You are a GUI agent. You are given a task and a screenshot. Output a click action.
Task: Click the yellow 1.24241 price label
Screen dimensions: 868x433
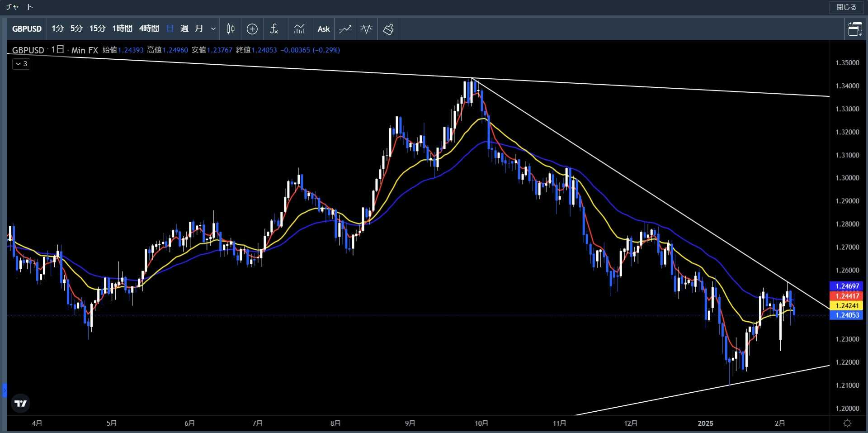(x=847, y=305)
